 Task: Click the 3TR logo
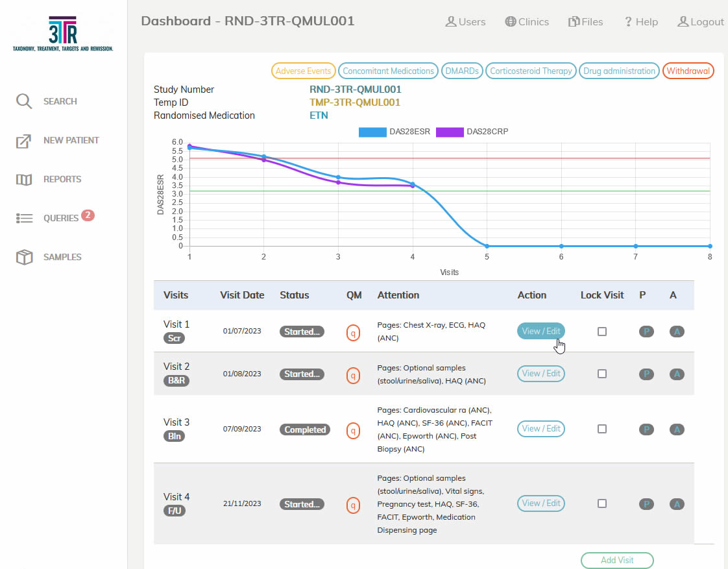(63, 34)
